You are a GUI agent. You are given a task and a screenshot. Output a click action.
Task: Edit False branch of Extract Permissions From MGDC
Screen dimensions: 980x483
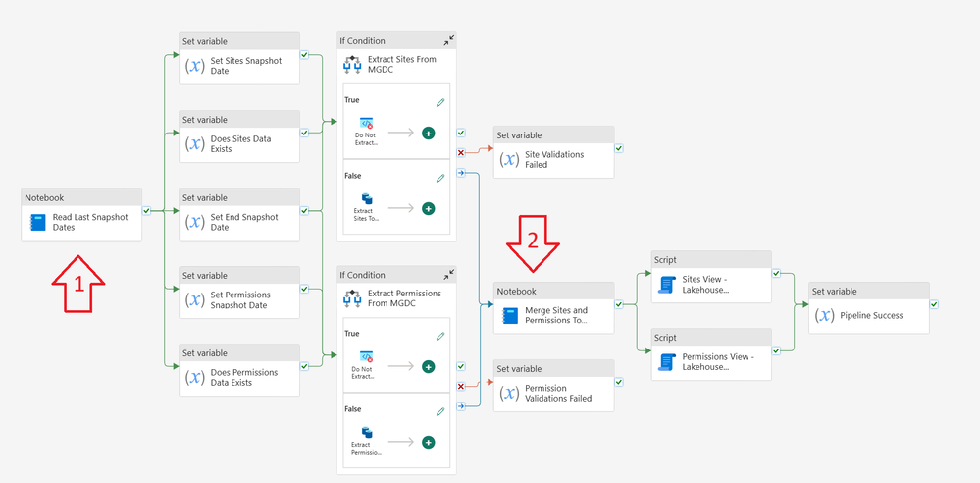click(440, 411)
